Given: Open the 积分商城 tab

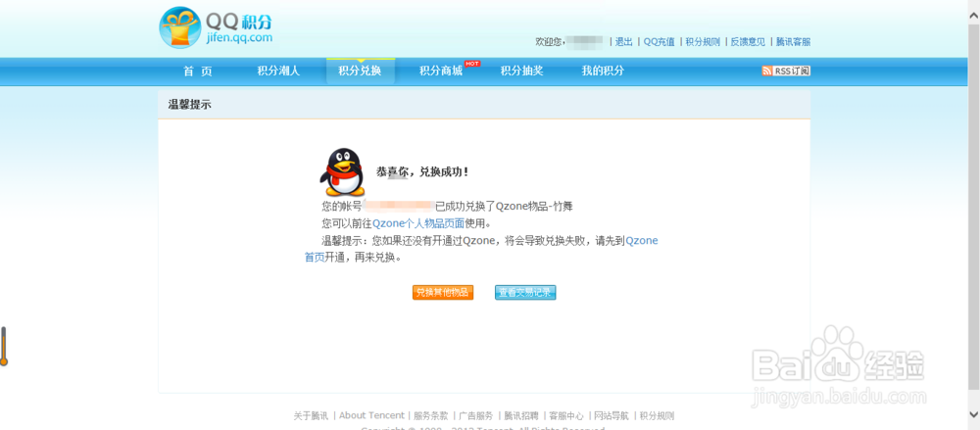Looking at the screenshot, I should tap(441, 72).
